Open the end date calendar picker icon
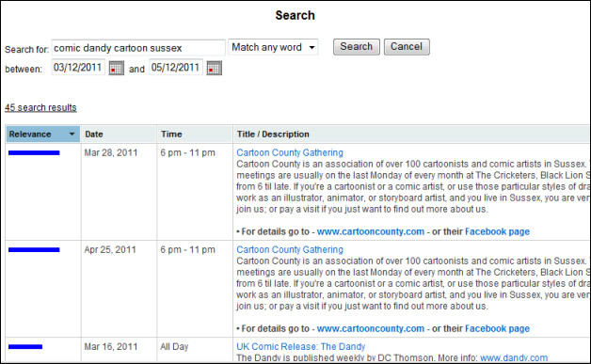Screen dimensions: 591x364 tap(214, 68)
